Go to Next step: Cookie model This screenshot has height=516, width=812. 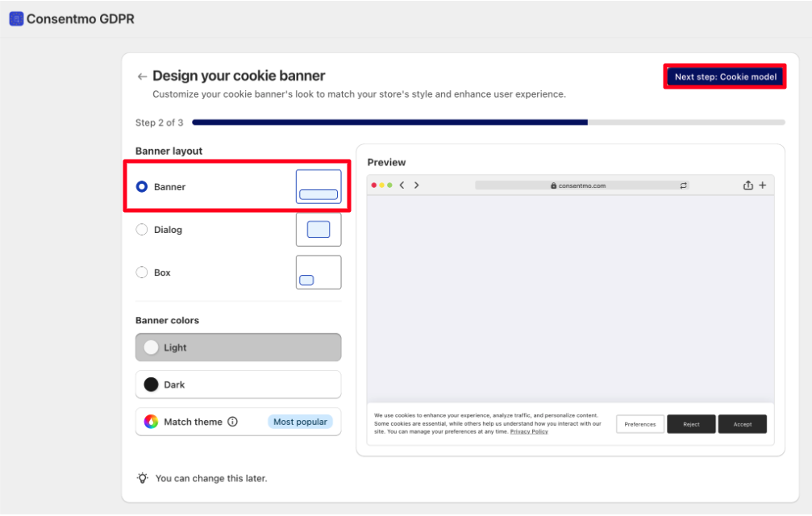click(x=725, y=77)
